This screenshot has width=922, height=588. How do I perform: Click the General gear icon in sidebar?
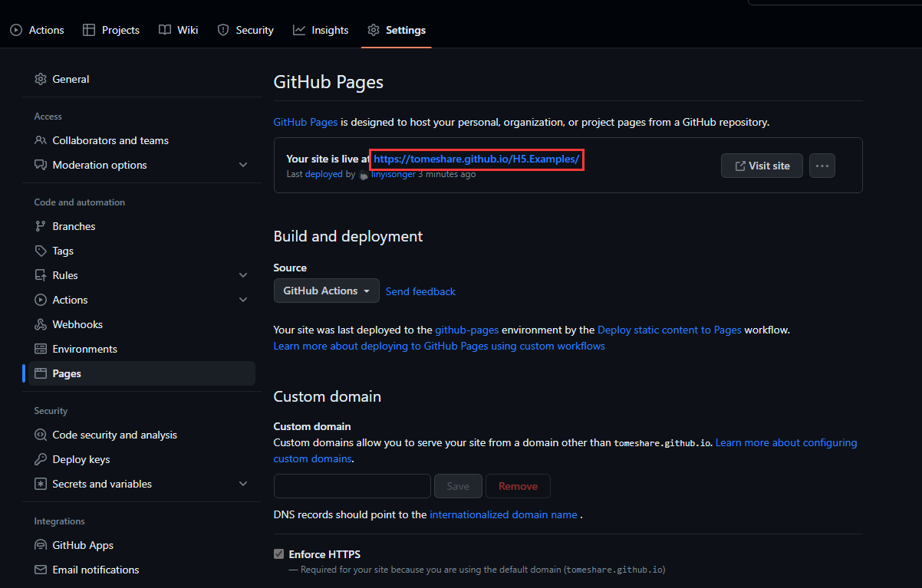click(41, 79)
